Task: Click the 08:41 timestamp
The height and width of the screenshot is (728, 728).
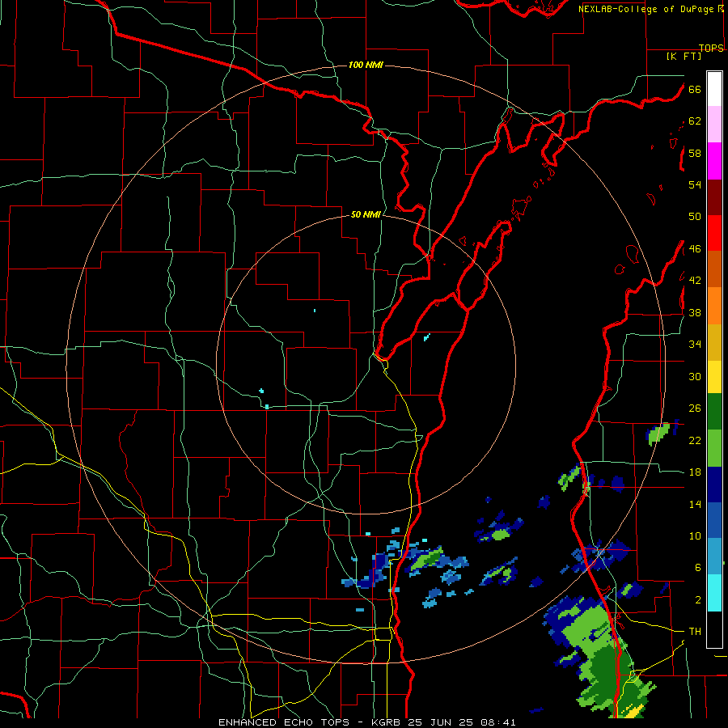Action: point(497,722)
